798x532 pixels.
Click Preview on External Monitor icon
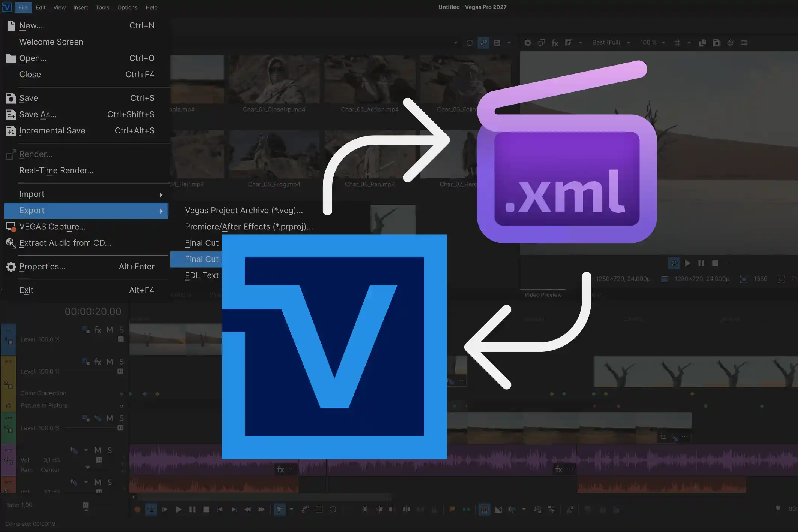pos(541,43)
